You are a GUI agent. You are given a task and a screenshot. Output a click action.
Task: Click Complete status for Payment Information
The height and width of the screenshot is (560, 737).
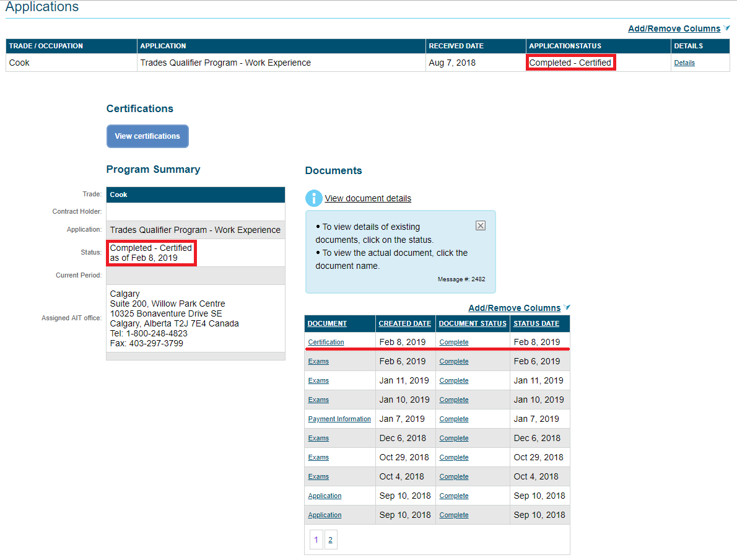pyautogui.click(x=453, y=419)
